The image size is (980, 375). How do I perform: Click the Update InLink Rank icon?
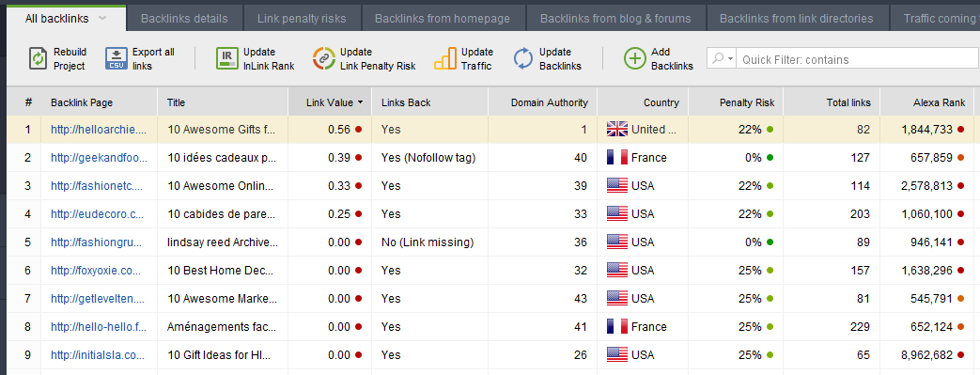click(x=226, y=59)
